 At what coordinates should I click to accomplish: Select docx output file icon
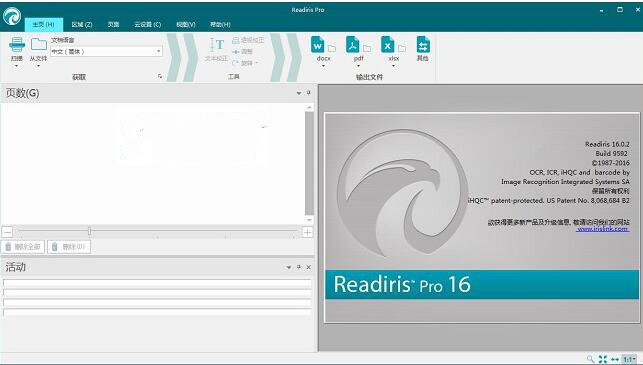point(318,45)
